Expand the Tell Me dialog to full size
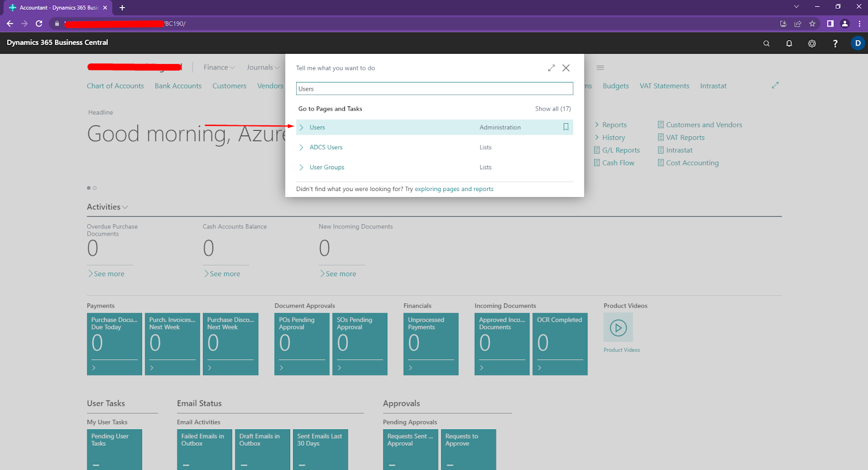Screen dimensions: 868x470 tap(551, 68)
